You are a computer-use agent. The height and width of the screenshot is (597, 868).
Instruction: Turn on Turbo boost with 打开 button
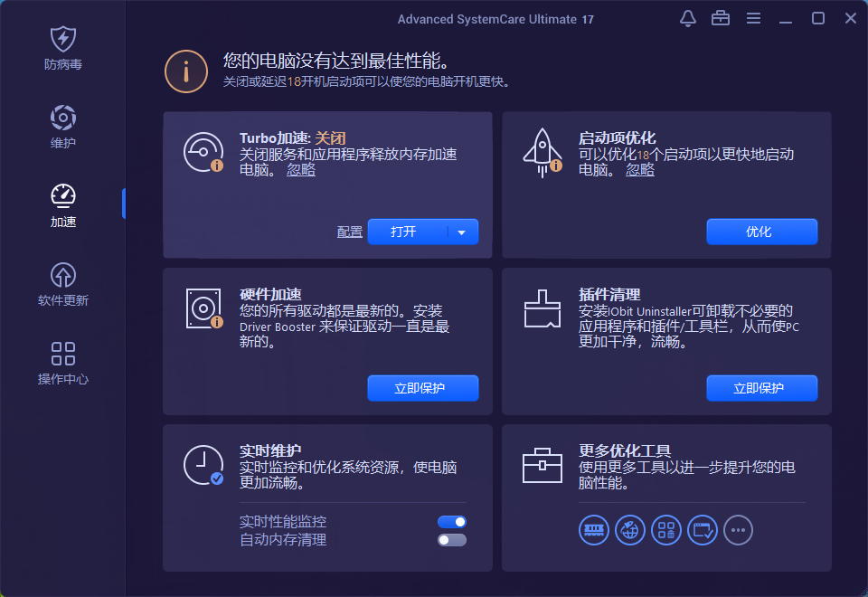(x=407, y=232)
